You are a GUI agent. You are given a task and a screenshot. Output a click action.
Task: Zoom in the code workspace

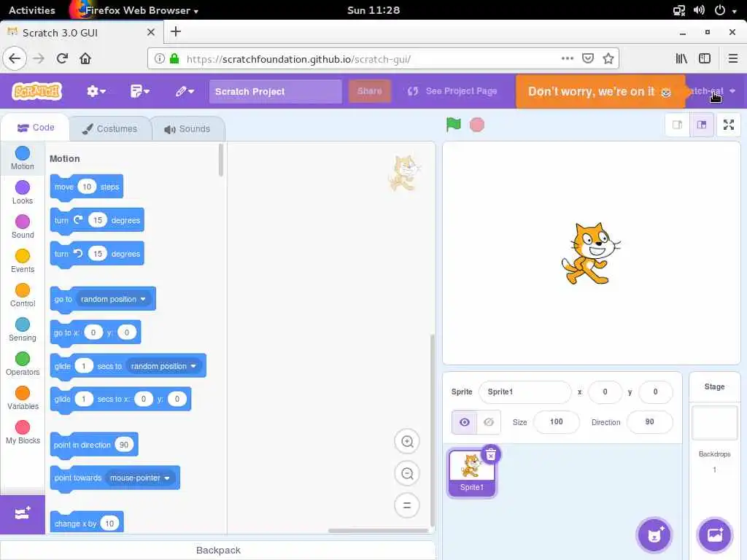pyautogui.click(x=407, y=441)
